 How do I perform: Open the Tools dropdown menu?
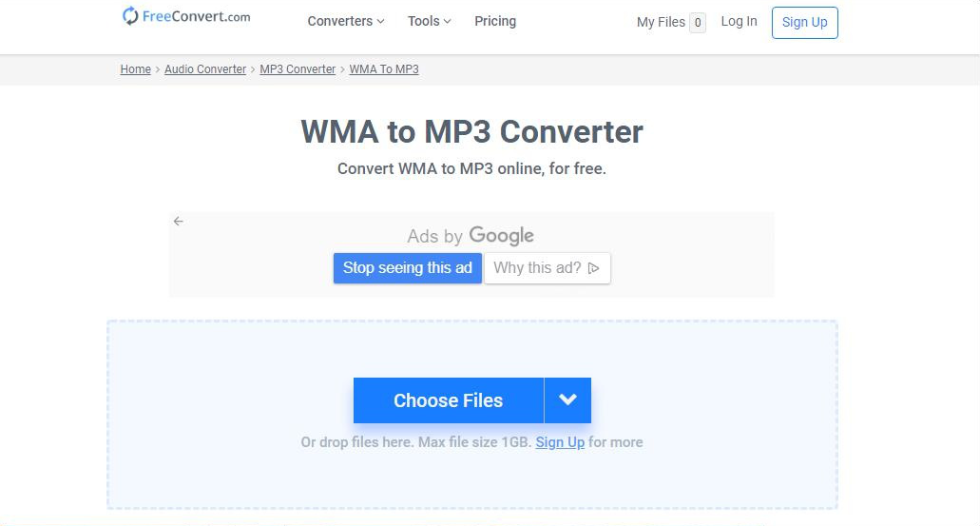tap(429, 21)
